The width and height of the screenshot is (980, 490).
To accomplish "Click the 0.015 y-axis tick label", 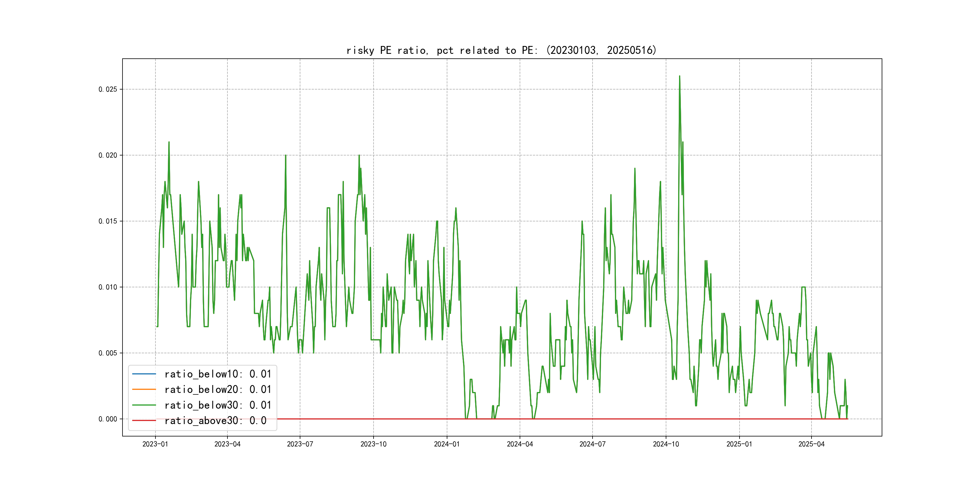I will point(108,221).
